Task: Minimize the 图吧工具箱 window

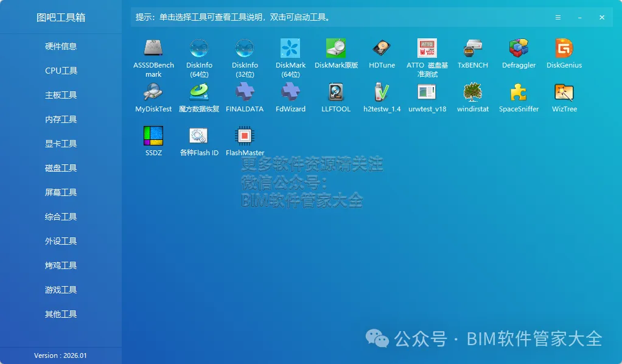Action: coord(579,18)
